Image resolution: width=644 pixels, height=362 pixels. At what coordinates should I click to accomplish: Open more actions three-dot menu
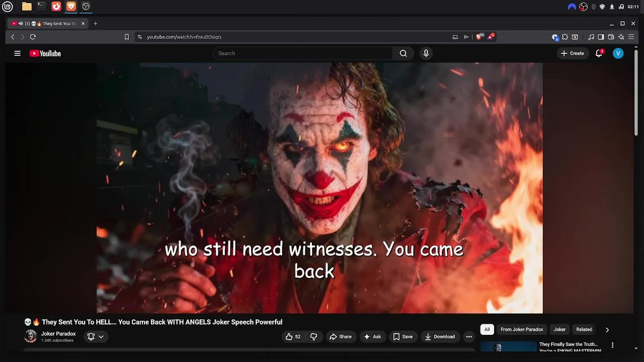pyautogui.click(x=469, y=337)
